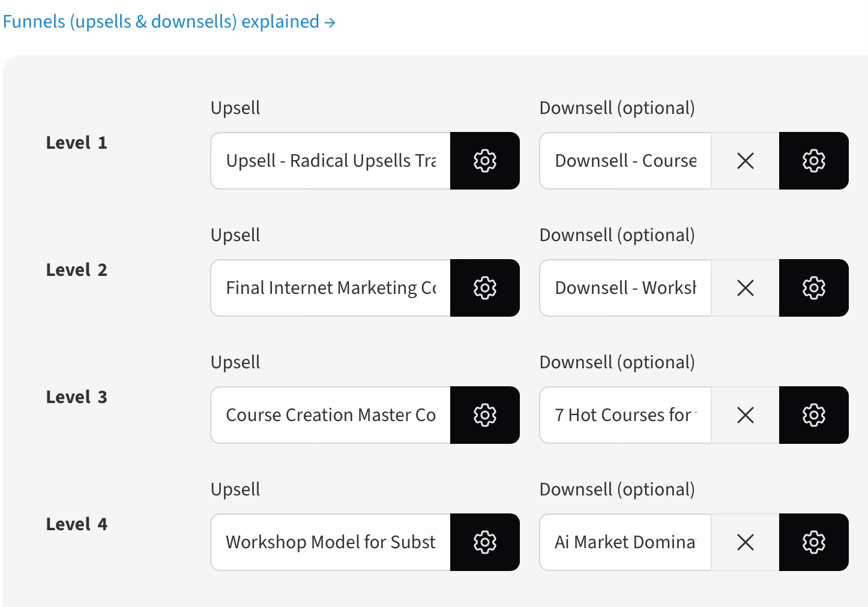Remove the Level 1 Downsell - Course selection

click(x=745, y=161)
